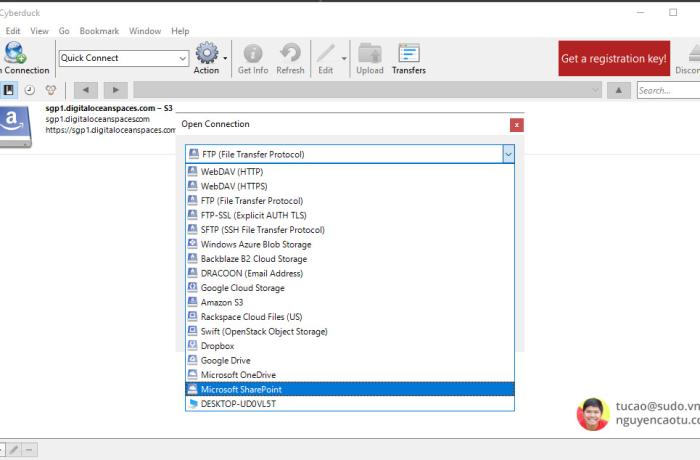Choose Amazon S3 in protocol list

click(350, 302)
